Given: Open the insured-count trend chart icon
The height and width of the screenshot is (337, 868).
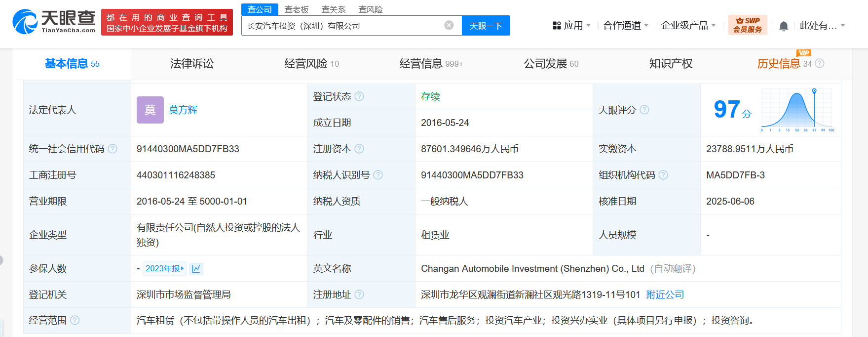Looking at the screenshot, I should pos(196,269).
